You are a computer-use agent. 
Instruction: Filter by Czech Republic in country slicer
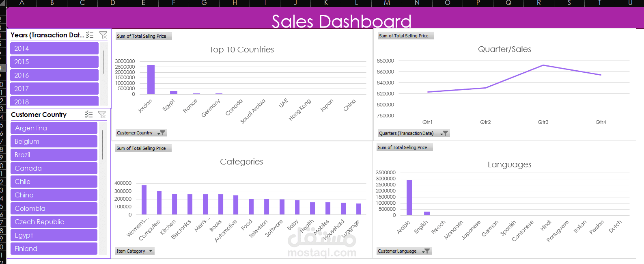(x=54, y=222)
